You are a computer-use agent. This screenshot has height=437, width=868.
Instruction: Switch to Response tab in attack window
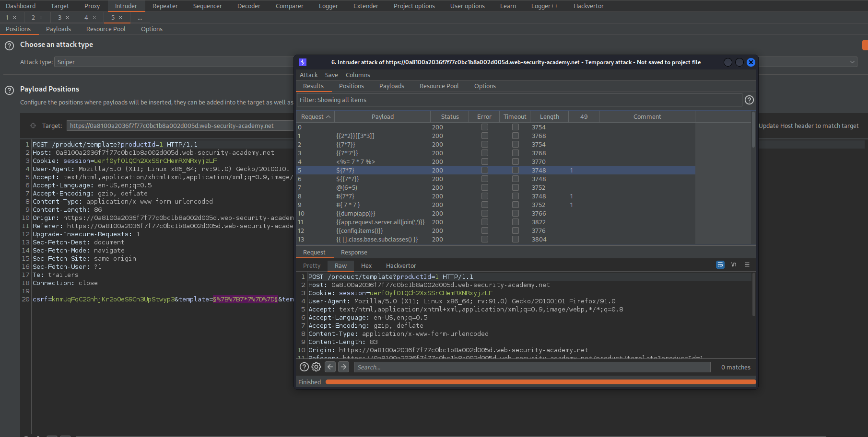click(x=354, y=252)
